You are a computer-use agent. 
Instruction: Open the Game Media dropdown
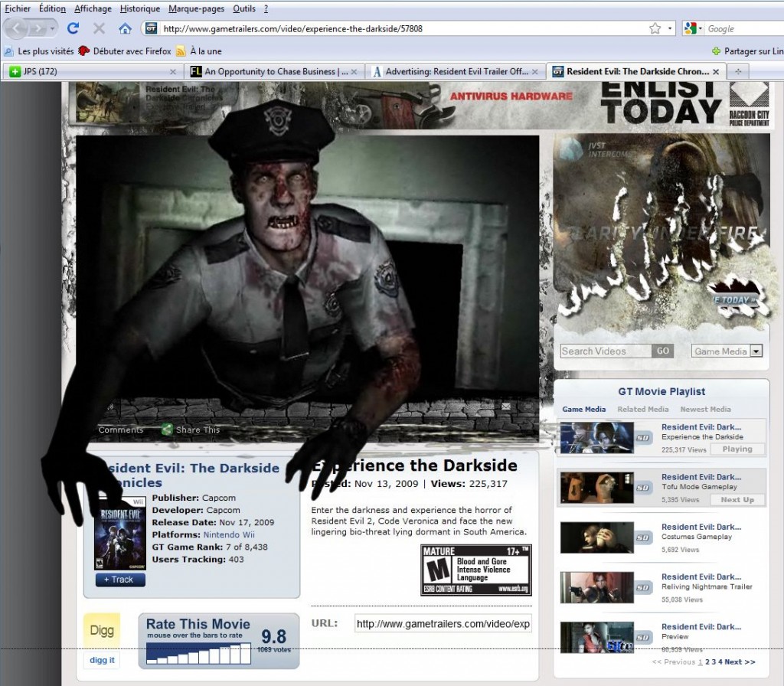click(756, 351)
